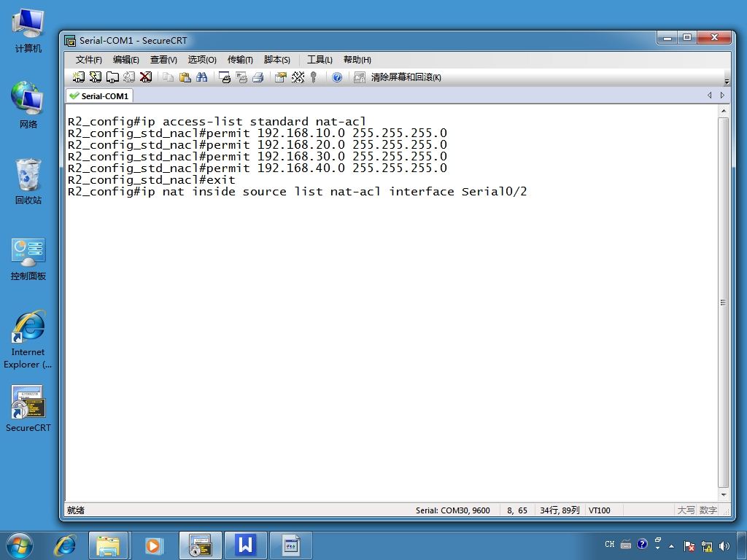Viewport: 747px width, 560px height.
Task: Open Keymap Editor toolbar icon
Action: 298,77
